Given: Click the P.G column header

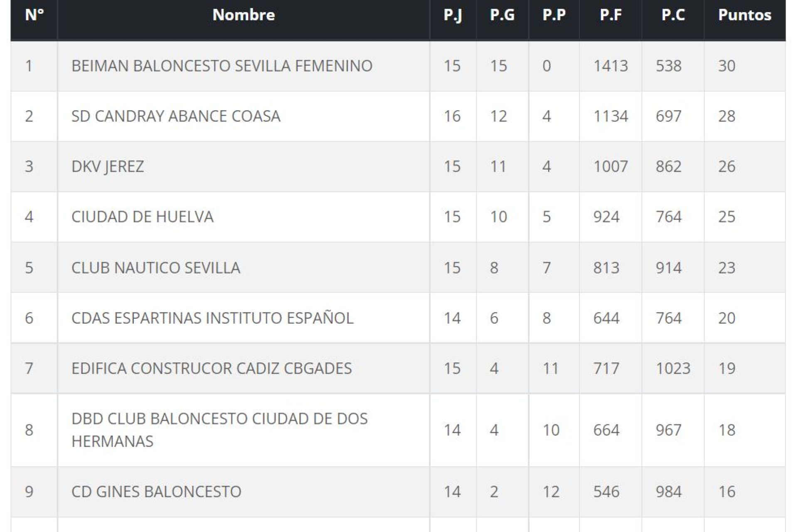Looking at the screenshot, I should [x=502, y=15].
